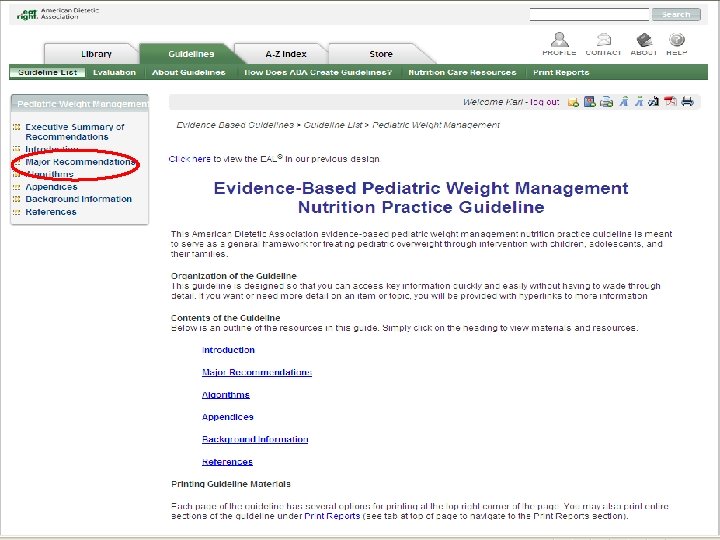Click the Search button
The height and width of the screenshot is (540, 720).
tap(676, 15)
